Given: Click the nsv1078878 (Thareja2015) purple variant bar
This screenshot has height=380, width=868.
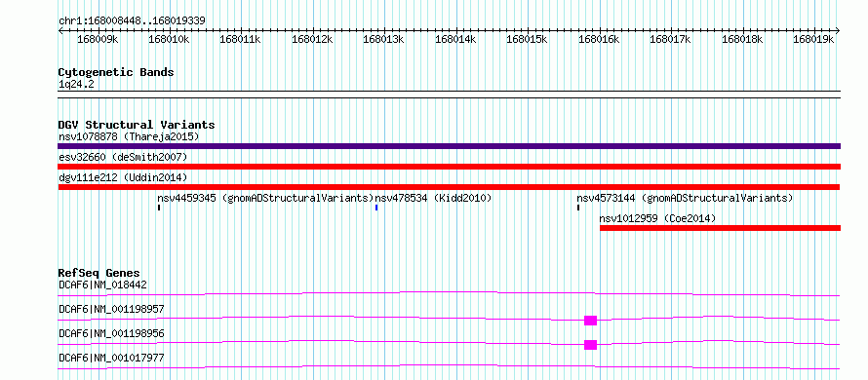Looking at the screenshot, I should pyautogui.click(x=449, y=146).
